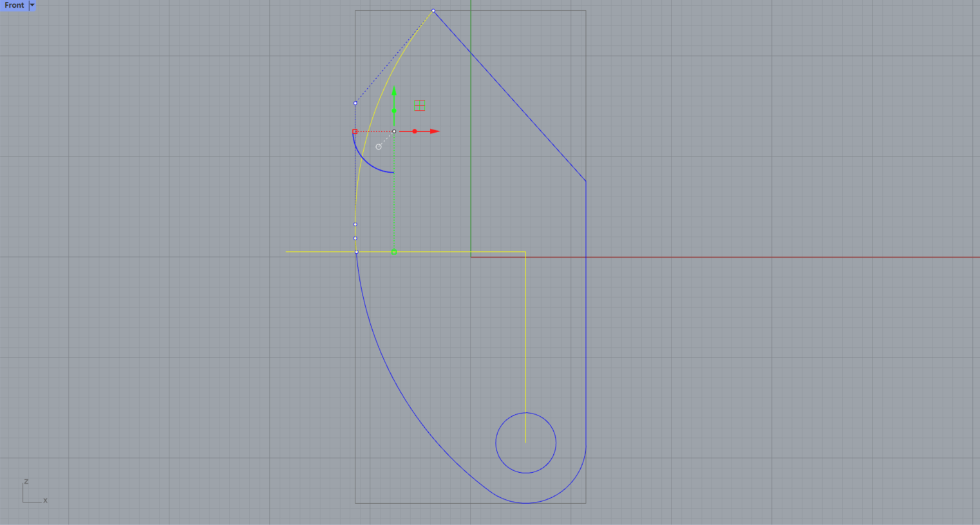Select the control point at the curve's top apex
Image resolution: width=980 pixels, height=525 pixels.
pos(433,11)
